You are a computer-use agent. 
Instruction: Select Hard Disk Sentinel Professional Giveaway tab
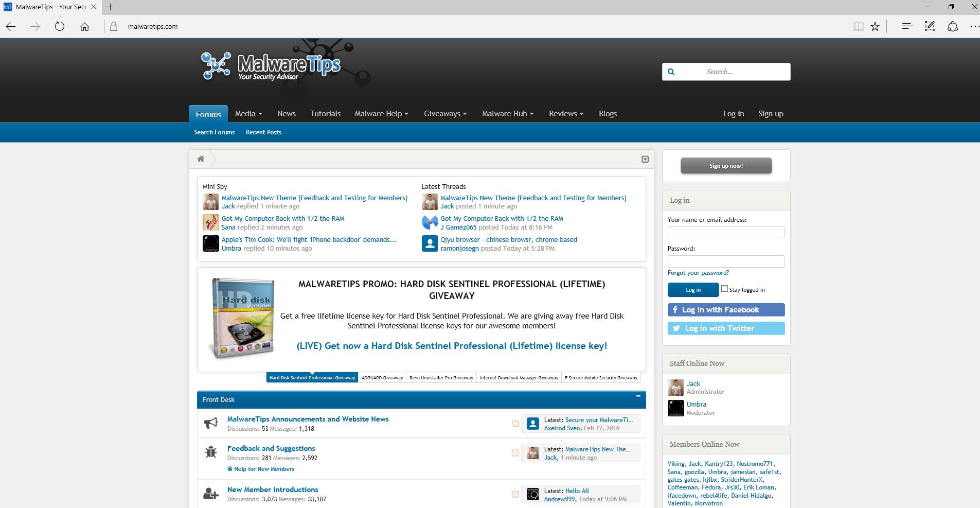pyautogui.click(x=312, y=378)
